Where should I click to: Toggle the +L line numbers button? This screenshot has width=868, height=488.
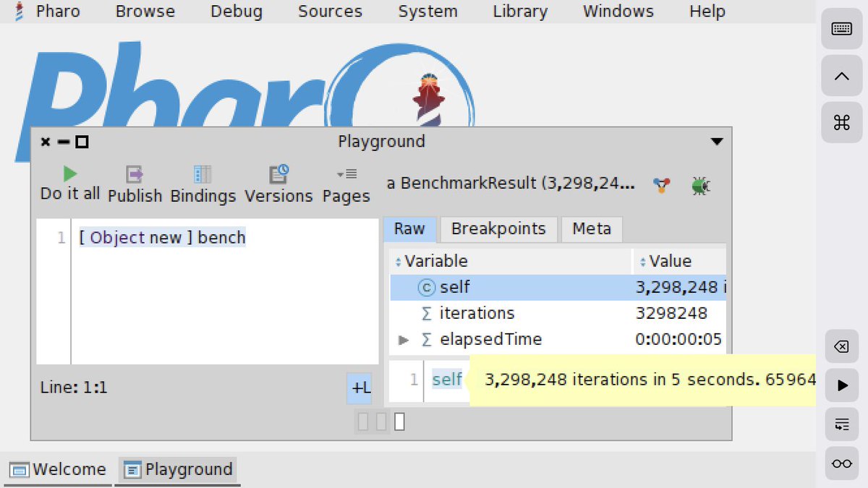361,388
